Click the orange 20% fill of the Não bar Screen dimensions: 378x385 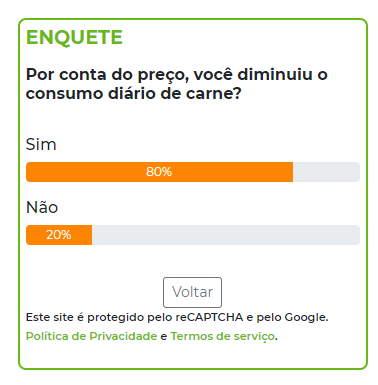click(59, 235)
